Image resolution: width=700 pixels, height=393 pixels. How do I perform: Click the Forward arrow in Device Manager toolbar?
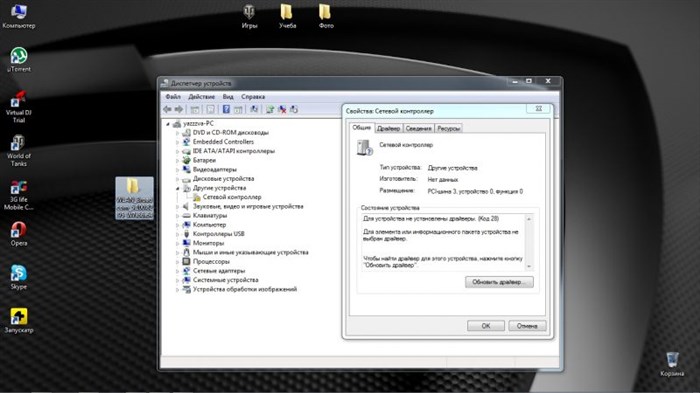coord(179,109)
